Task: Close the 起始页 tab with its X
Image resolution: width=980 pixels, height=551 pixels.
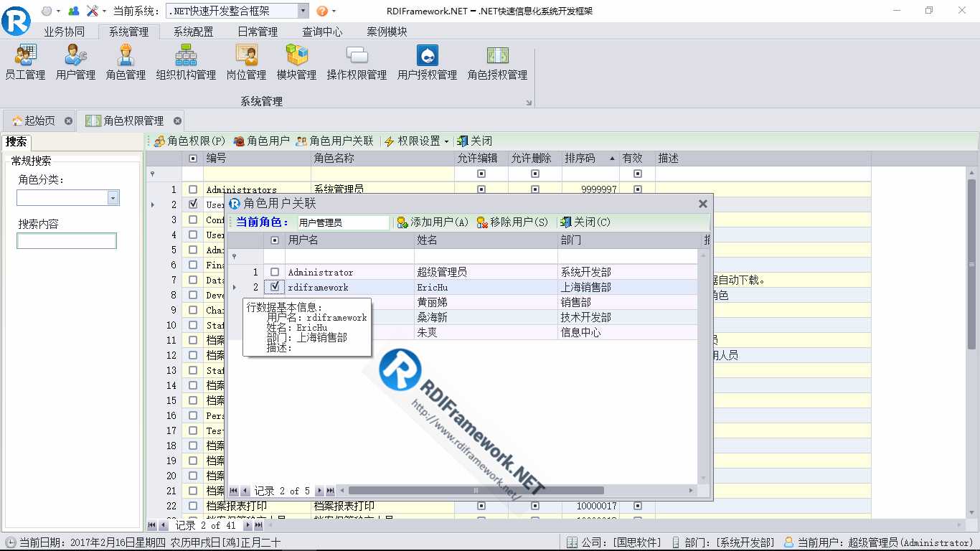Action: 68,121
